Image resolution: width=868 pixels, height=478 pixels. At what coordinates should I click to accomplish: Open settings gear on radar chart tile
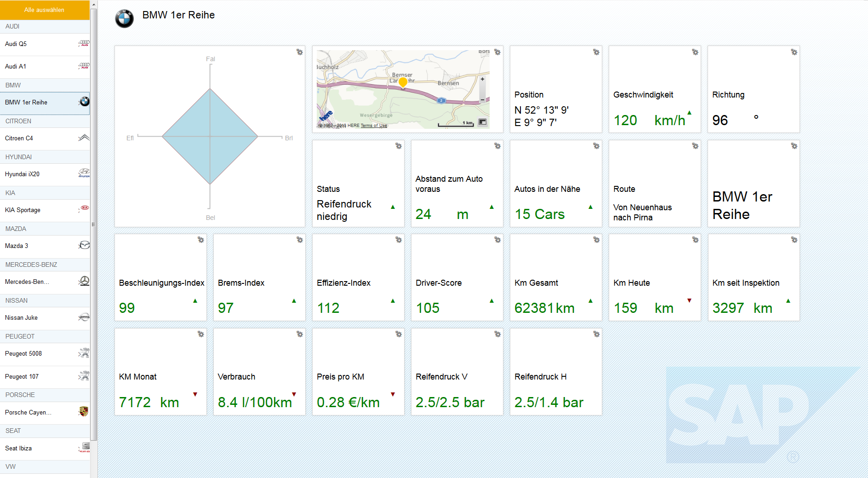(x=300, y=52)
